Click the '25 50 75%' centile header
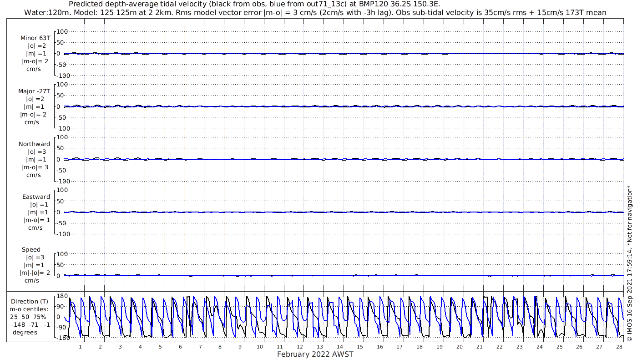Screen dimensions: 637x364 pos(28,317)
